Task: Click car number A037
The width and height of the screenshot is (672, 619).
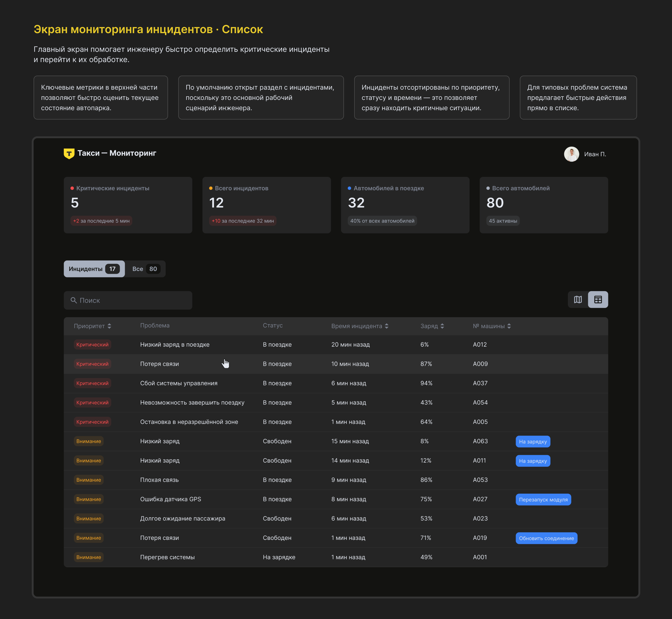Action: tap(480, 383)
